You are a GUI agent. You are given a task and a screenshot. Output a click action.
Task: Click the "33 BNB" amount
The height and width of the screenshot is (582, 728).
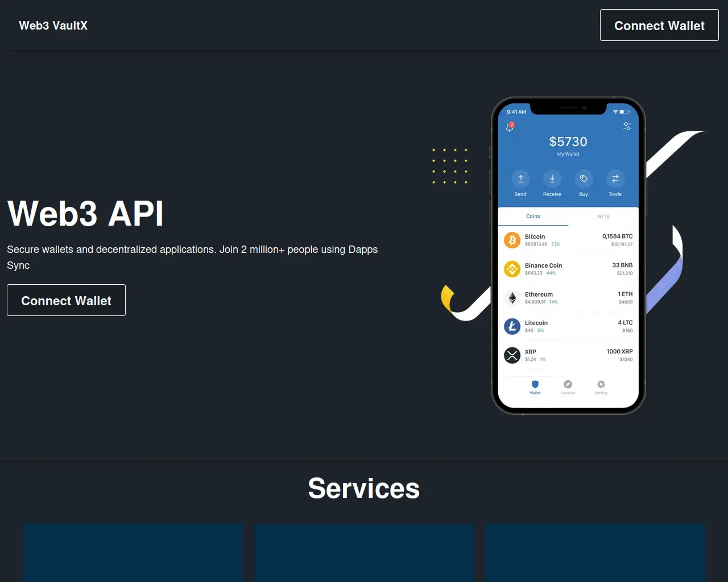coord(622,265)
